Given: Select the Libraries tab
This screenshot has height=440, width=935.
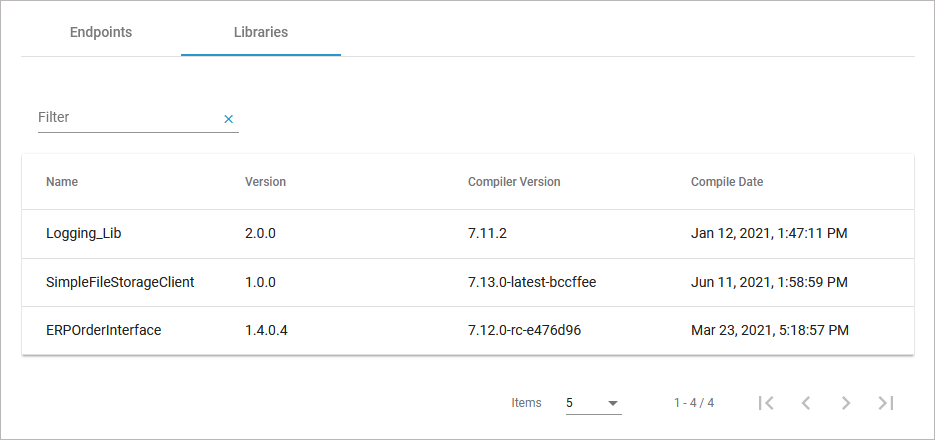Looking at the screenshot, I should tap(261, 32).
